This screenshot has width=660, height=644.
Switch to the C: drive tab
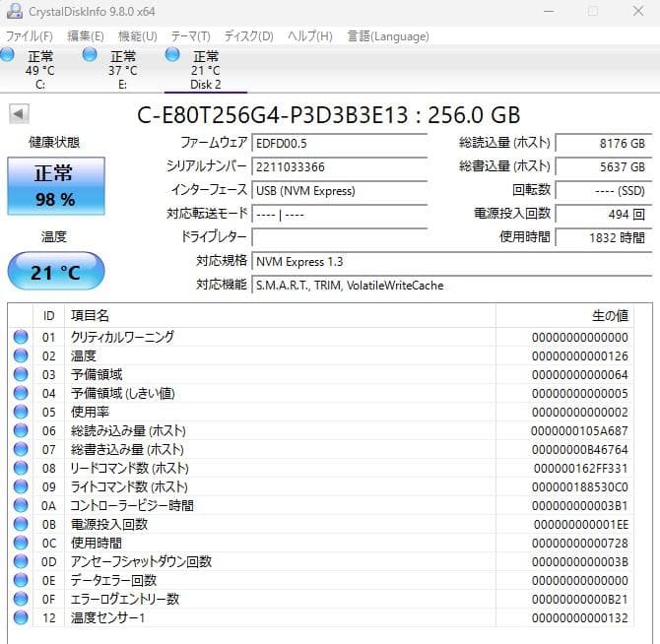point(40,69)
